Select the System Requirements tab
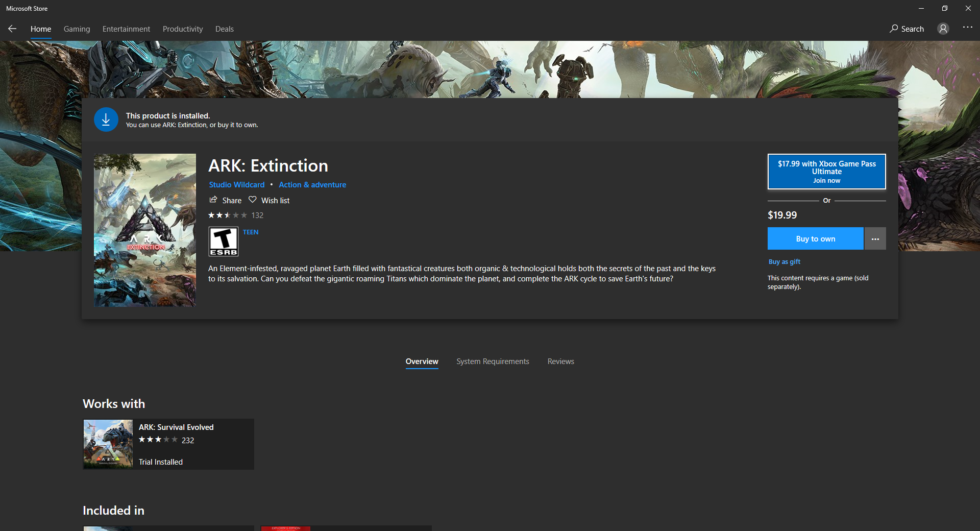This screenshot has width=980, height=531. [493, 361]
